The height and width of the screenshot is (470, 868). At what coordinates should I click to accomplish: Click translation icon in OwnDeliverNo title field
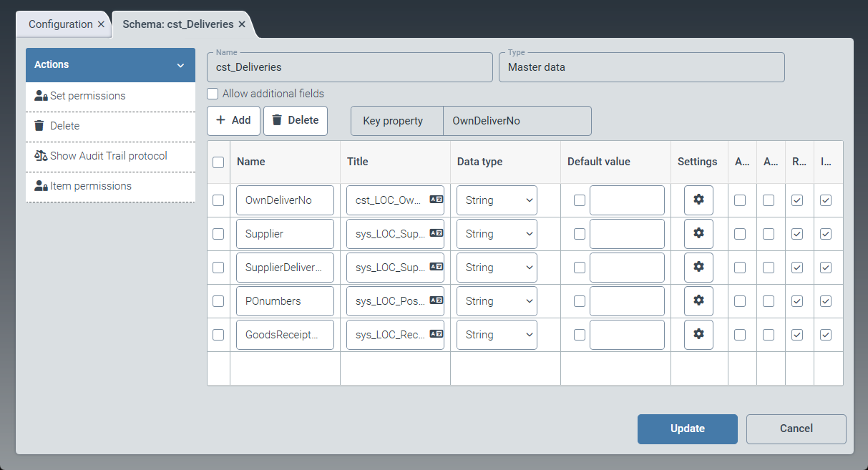coord(436,200)
